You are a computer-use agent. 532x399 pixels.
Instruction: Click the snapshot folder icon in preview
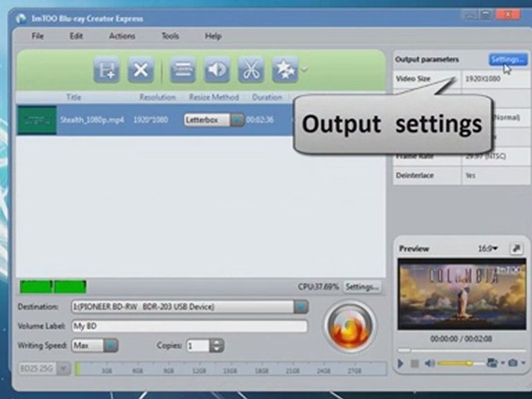coord(492,363)
